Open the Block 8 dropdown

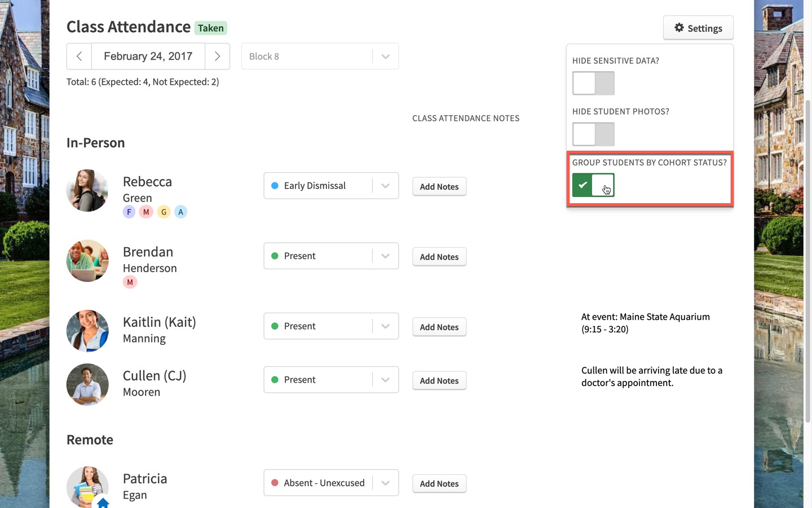coord(385,56)
